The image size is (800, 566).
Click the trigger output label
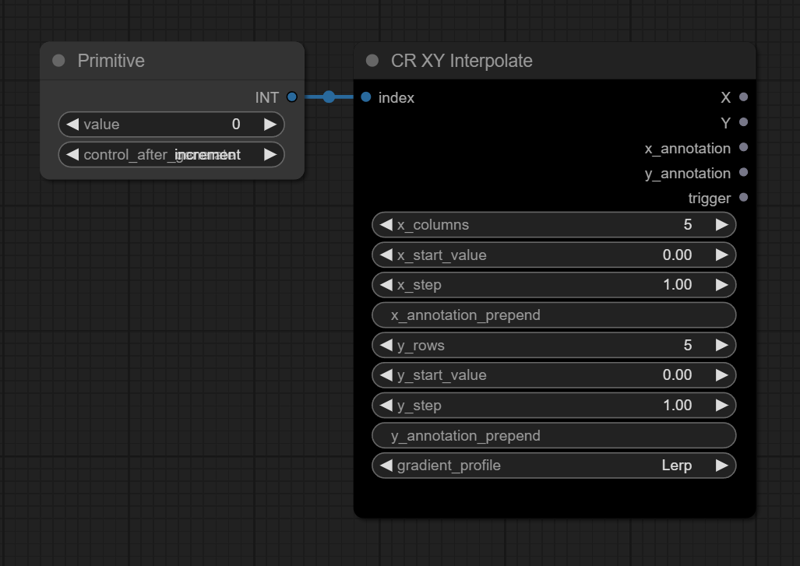[709, 198]
